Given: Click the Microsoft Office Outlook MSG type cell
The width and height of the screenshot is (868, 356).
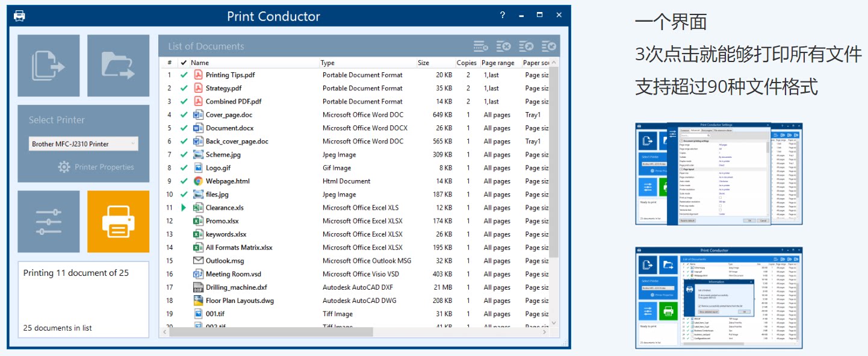Looking at the screenshot, I should [367, 260].
